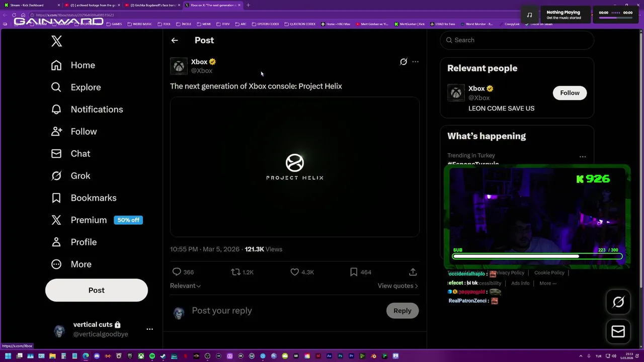
Task: Open Discord from the taskbar
Action: coord(97,356)
